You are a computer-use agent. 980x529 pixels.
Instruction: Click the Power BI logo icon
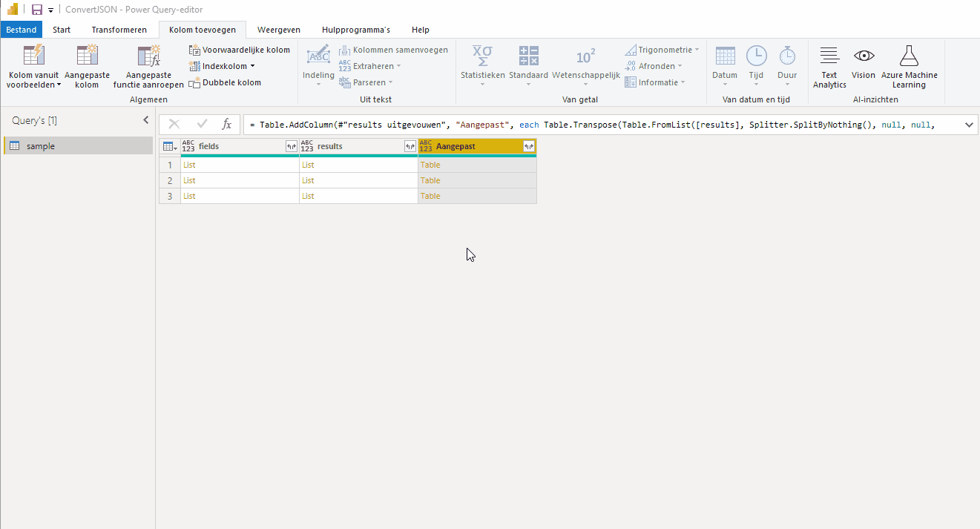click(13, 10)
